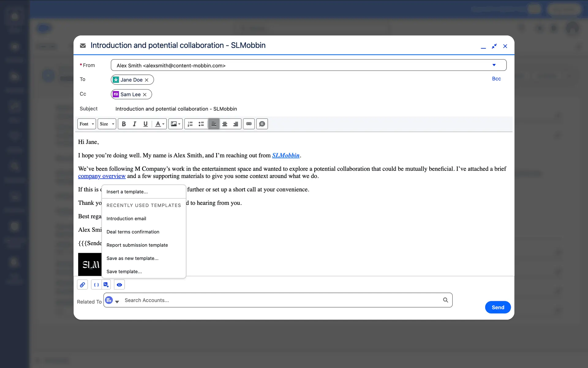Viewport: 588px width, 368px height.
Task: Remove Sam Lee from Cc field
Action: pos(145,95)
